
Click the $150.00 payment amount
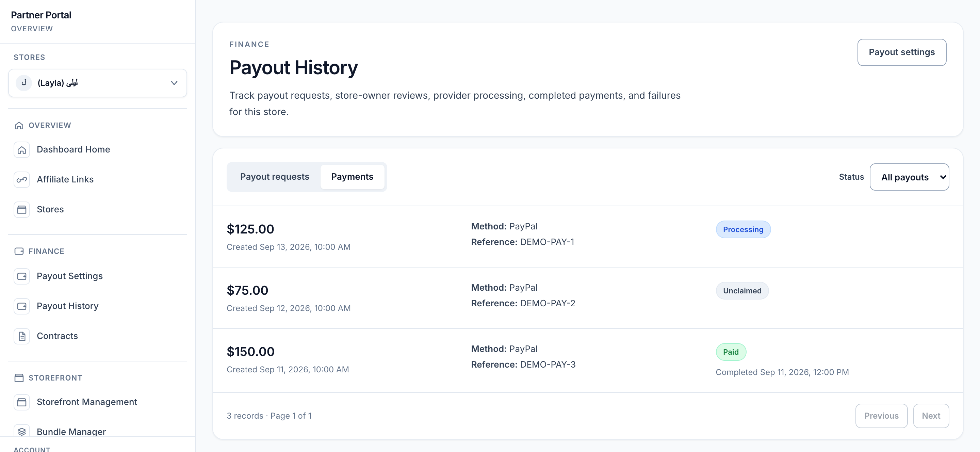tap(250, 352)
